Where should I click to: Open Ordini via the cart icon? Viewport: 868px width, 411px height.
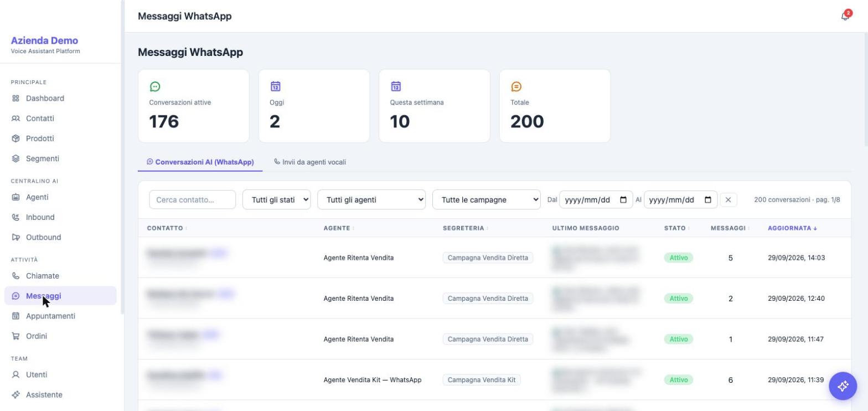[x=15, y=336]
